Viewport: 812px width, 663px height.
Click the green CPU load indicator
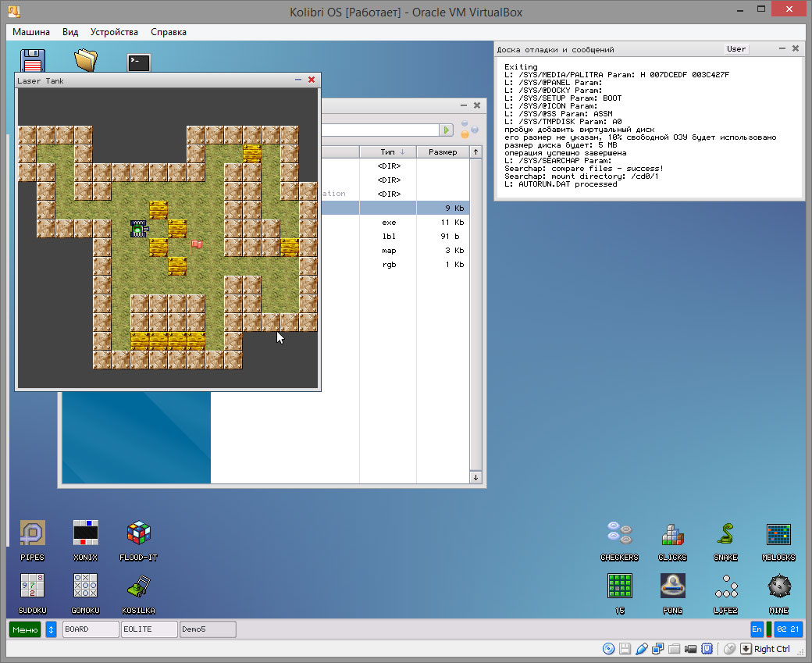pyautogui.click(x=769, y=629)
